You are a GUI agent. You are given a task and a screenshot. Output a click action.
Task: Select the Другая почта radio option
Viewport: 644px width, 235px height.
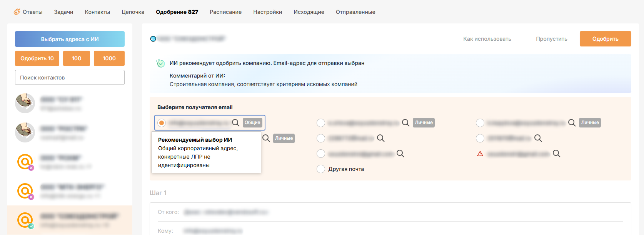pos(321,169)
